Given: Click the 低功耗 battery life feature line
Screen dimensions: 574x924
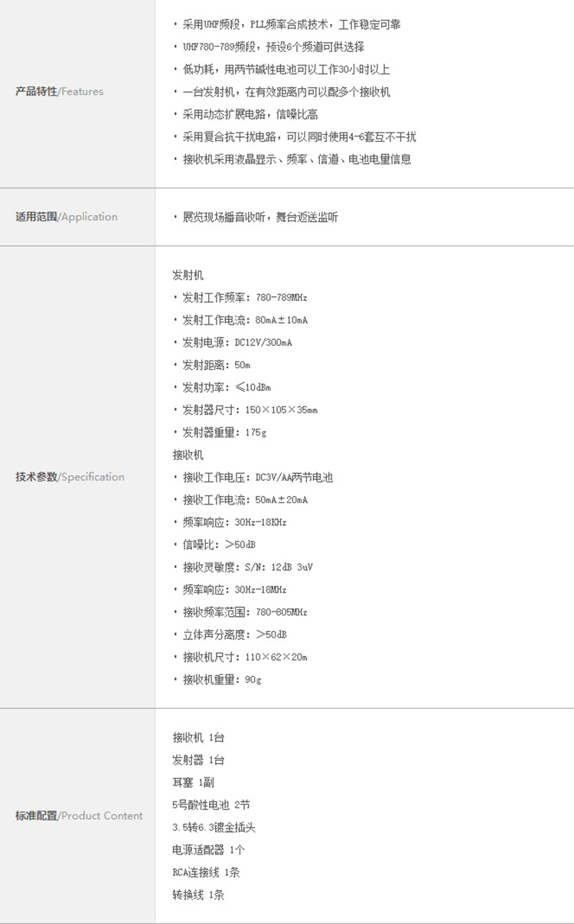Looking at the screenshot, I should click(285, 70).
